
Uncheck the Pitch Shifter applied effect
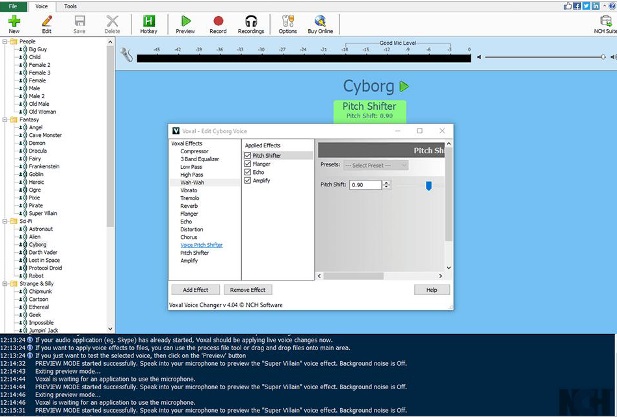[248, 155]
